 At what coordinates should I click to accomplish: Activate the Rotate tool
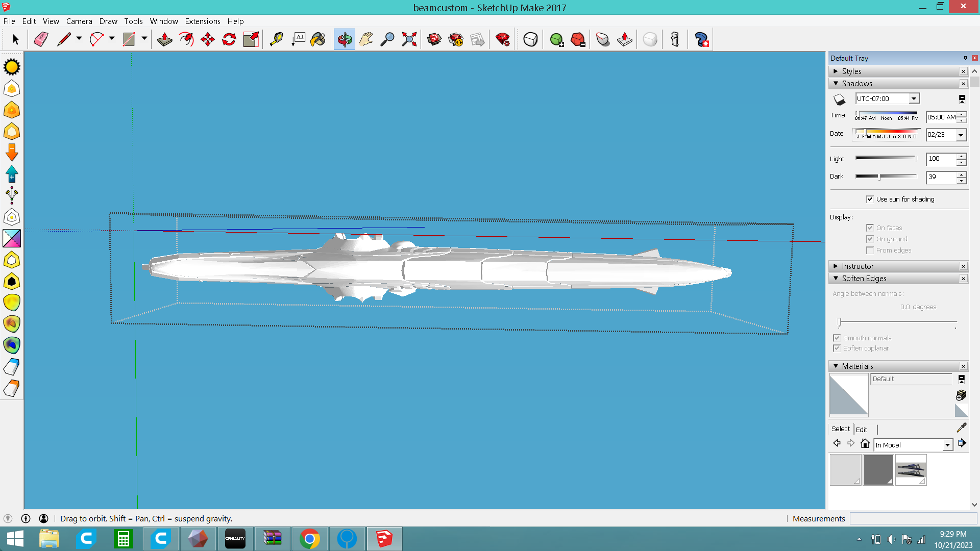tap(229, 39)
